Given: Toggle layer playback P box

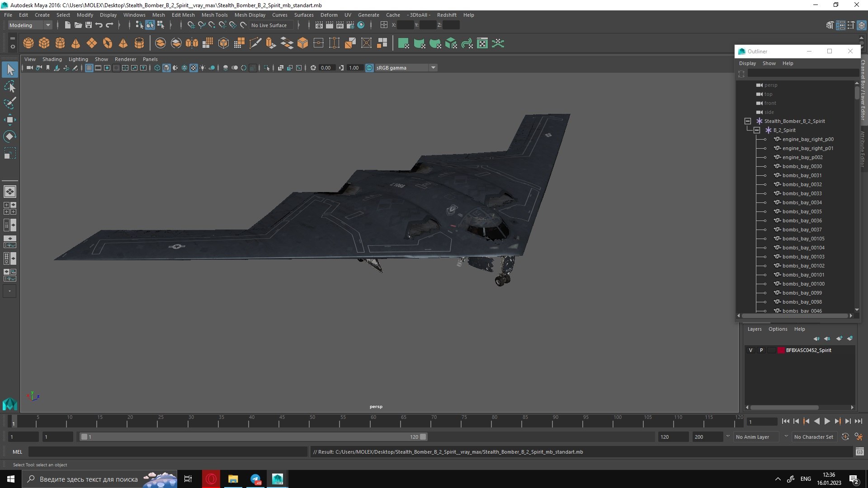Looking at the screenshot, I should pos(761,350).
